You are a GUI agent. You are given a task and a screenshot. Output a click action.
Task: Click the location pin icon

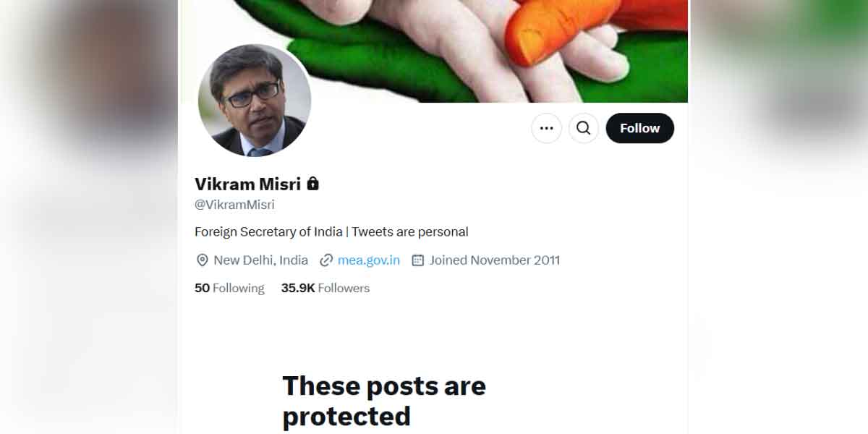coord(202,260)
